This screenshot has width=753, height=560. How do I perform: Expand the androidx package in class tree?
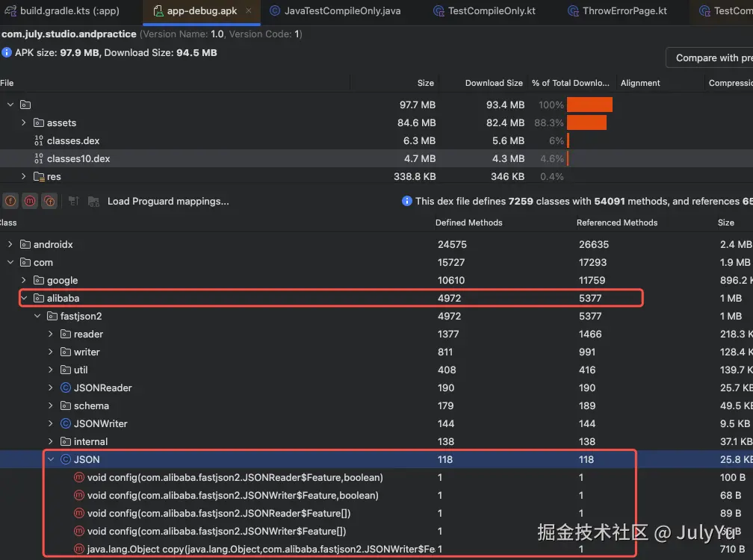[10, 244]
